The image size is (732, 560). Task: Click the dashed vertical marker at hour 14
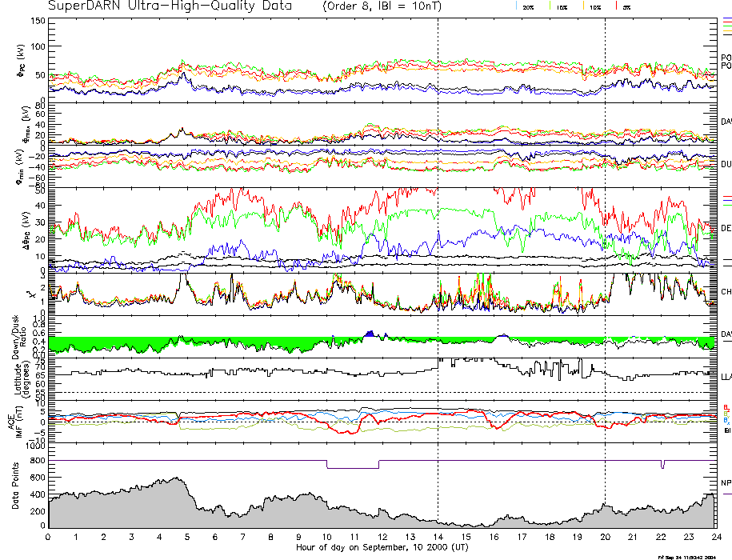pyautogui.click(x=438, y=240)
